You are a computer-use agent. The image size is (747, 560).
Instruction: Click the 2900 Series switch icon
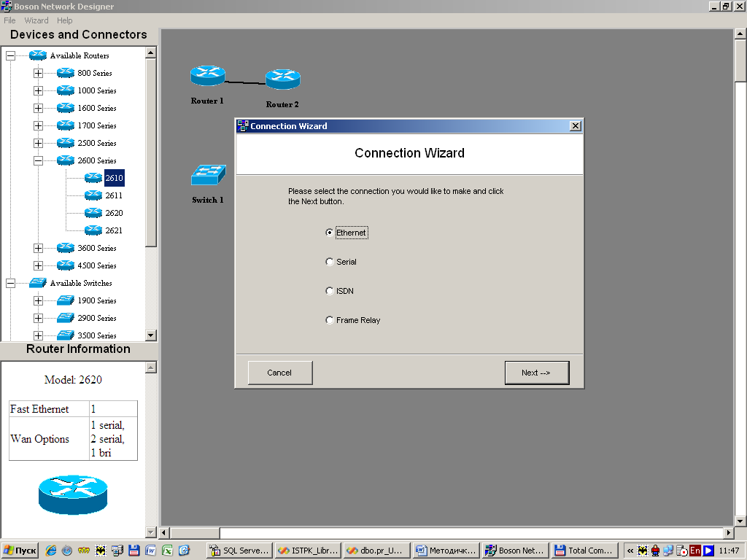point(65,318)
